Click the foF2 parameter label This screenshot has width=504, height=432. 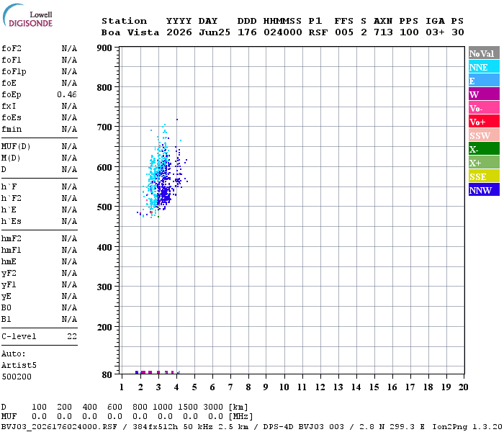coord(12,48)
